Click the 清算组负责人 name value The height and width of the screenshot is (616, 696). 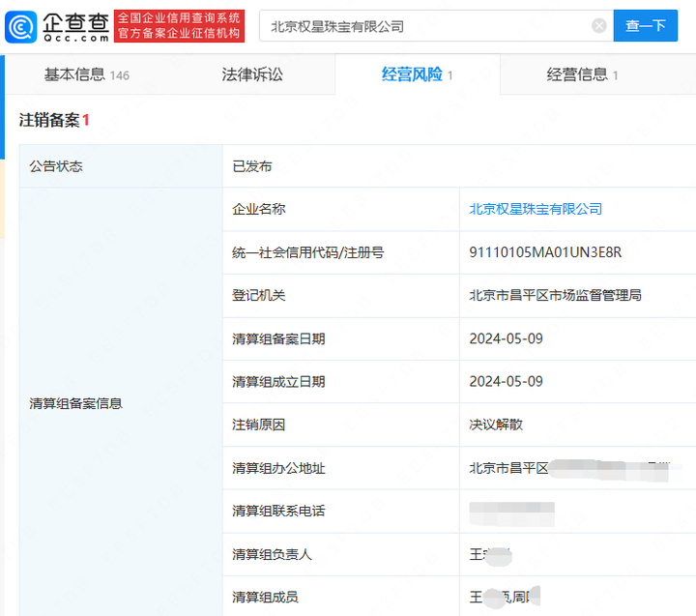coord(490,555)
